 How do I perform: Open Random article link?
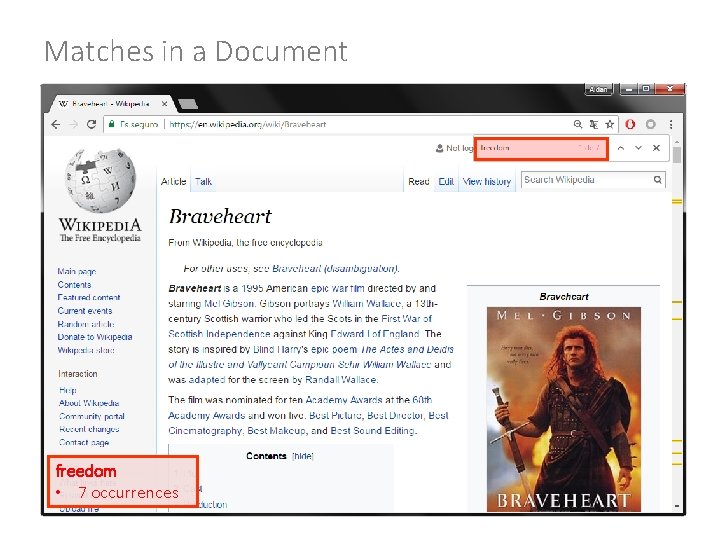coord(86,324)
